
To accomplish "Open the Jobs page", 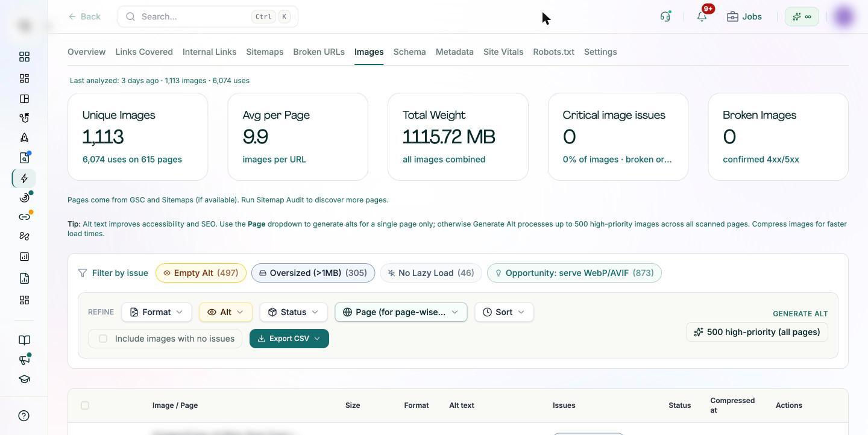I will tap(744, 16).
